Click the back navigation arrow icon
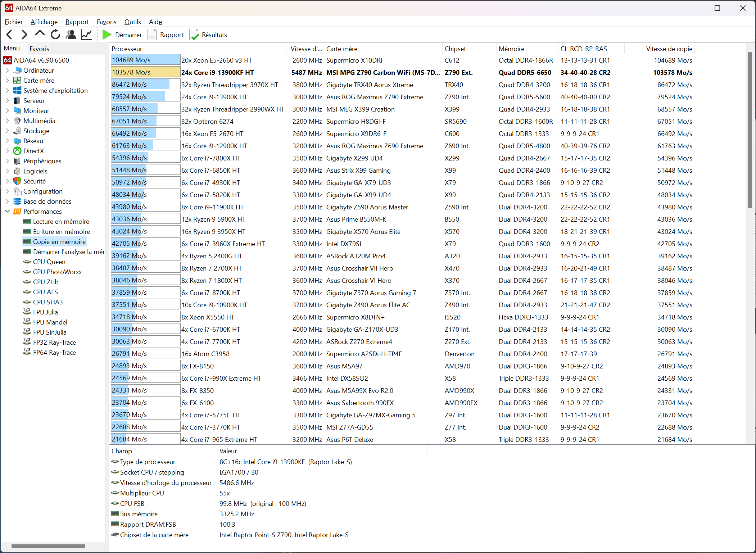 (x=10, y=35)
